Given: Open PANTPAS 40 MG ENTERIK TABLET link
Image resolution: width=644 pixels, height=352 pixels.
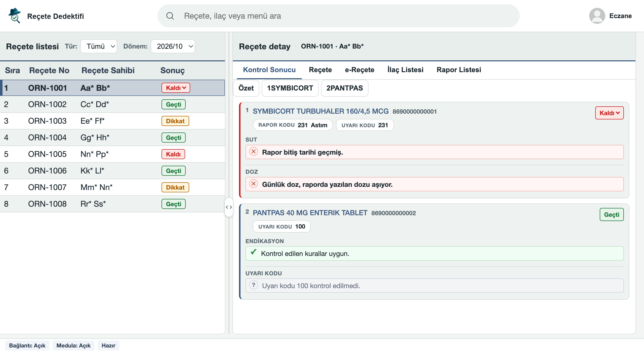Looking at the screenshot, I should (310, 213).
